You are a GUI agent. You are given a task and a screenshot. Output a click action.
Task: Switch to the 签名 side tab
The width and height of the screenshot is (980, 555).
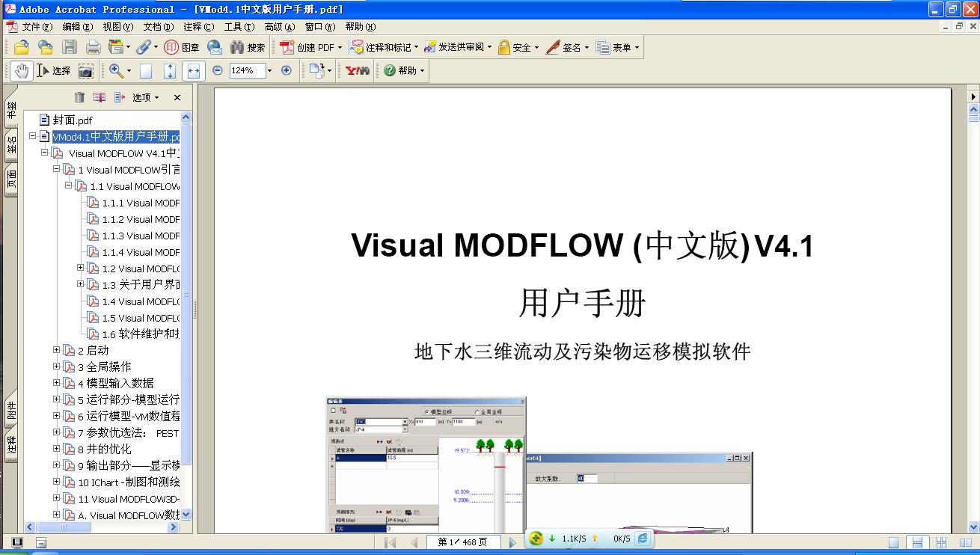click(x=11, y=145)
